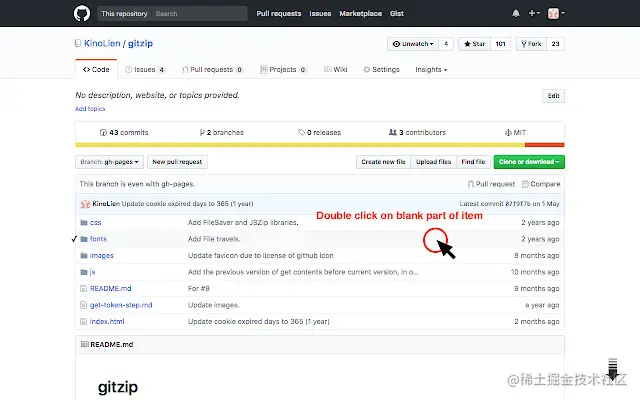Click the Pull request link with icon

[x=491, y=184]
